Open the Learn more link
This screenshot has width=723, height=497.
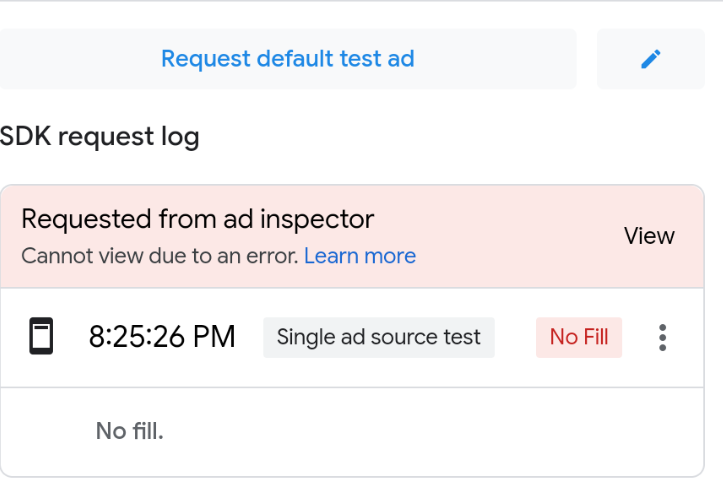tap(360, 256)
